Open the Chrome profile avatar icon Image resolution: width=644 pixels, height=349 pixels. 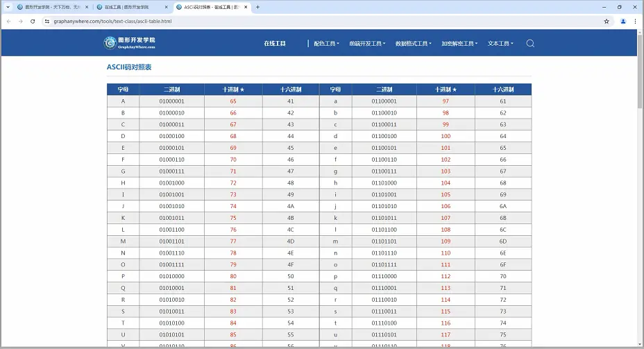coord(623,22)
